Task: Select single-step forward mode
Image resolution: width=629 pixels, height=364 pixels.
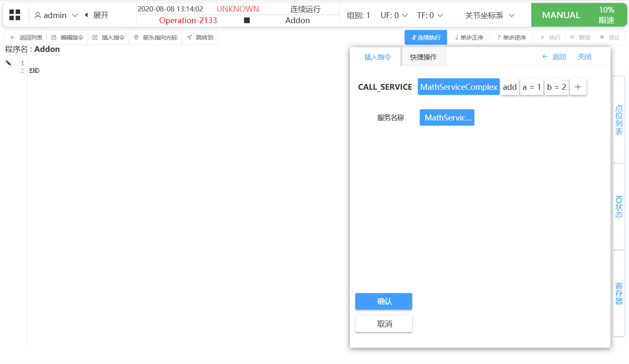Action: [469, 37]
